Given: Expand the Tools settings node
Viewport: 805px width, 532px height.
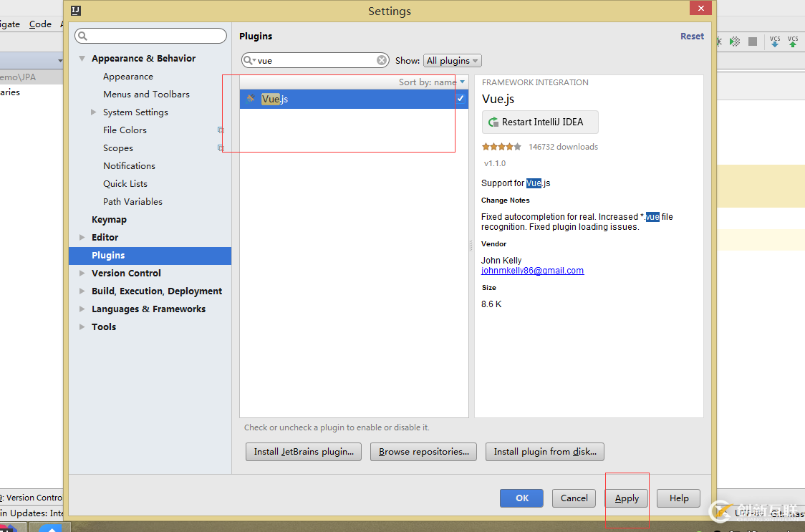Looking at the screenshot, I should click(82, 327).
